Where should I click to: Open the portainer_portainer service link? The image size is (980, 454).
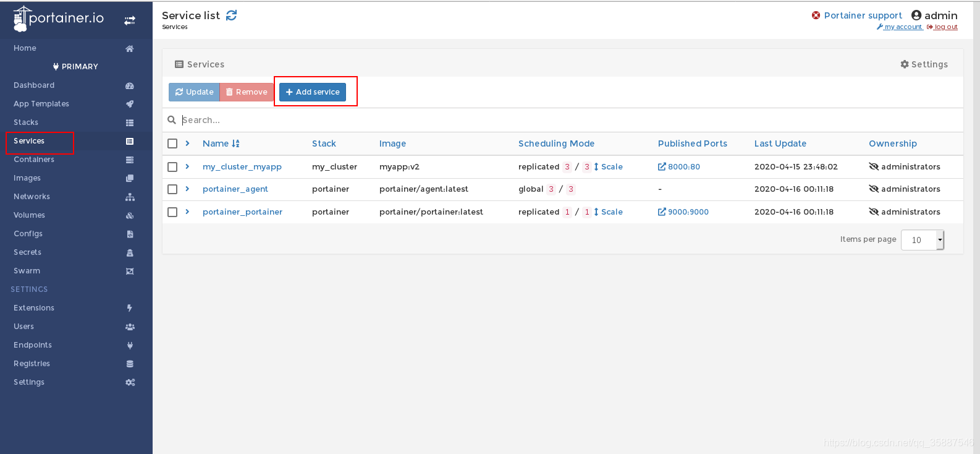coord(242,212)
